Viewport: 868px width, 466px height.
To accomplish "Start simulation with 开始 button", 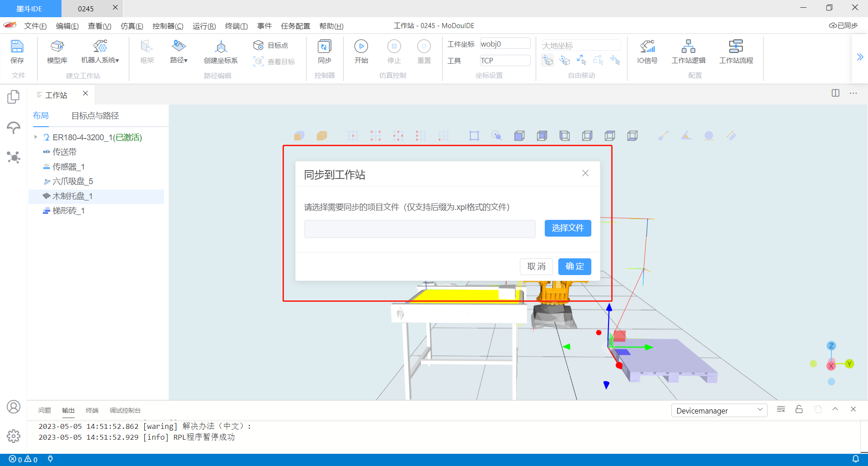I will [361, 47].
